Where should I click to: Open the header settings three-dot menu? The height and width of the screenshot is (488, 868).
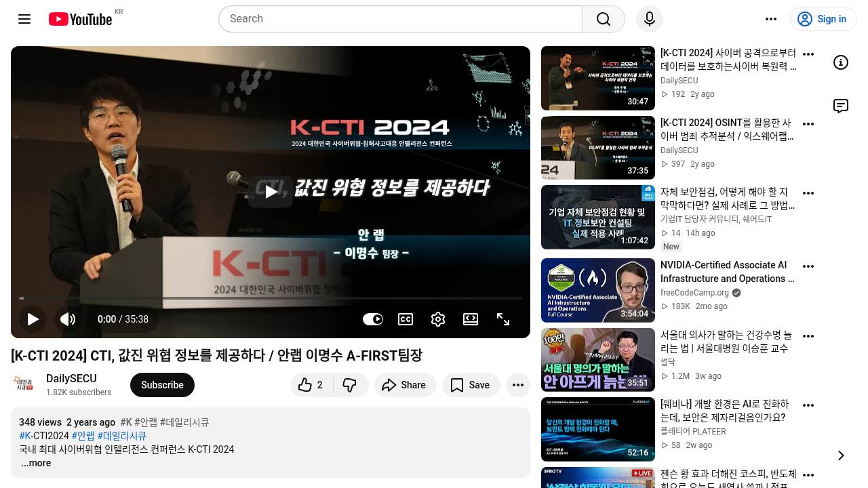tap(771, 19)
